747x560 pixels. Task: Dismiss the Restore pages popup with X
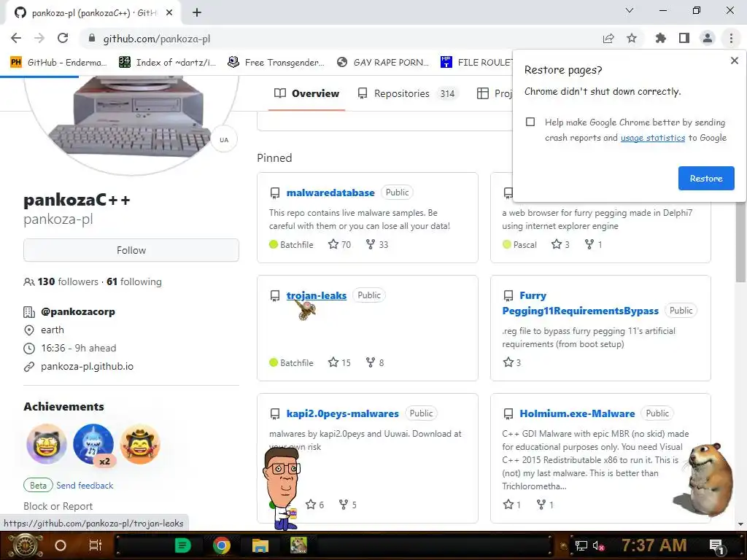pos(734,61)
